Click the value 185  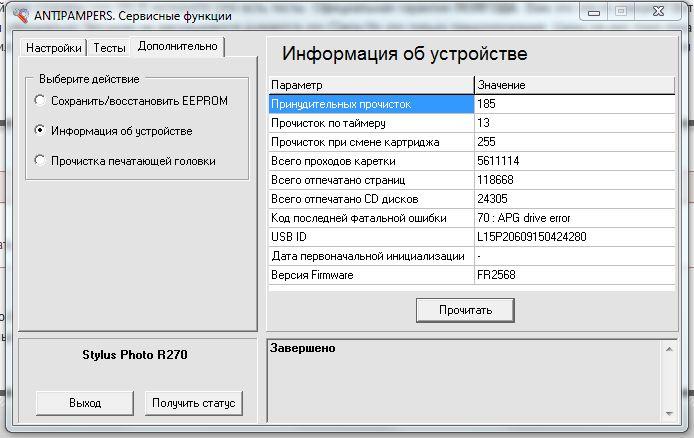pyautogui.click(x=486, y=104)
